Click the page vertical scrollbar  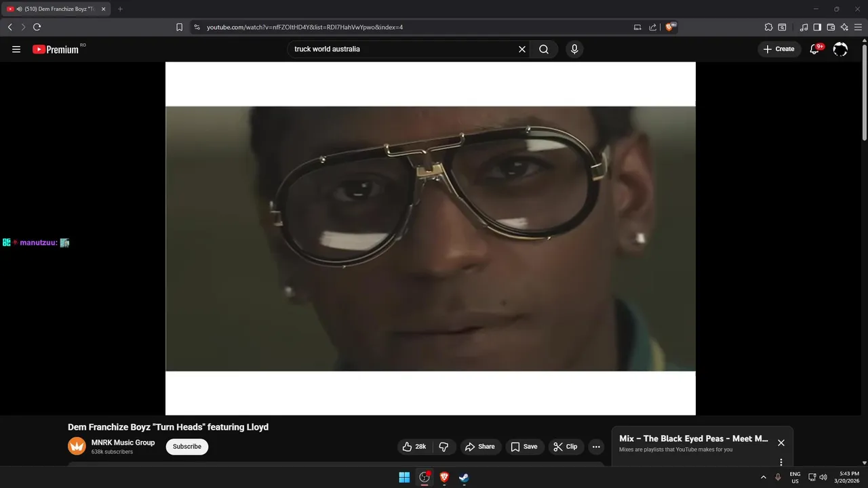[x=864, y=91]
